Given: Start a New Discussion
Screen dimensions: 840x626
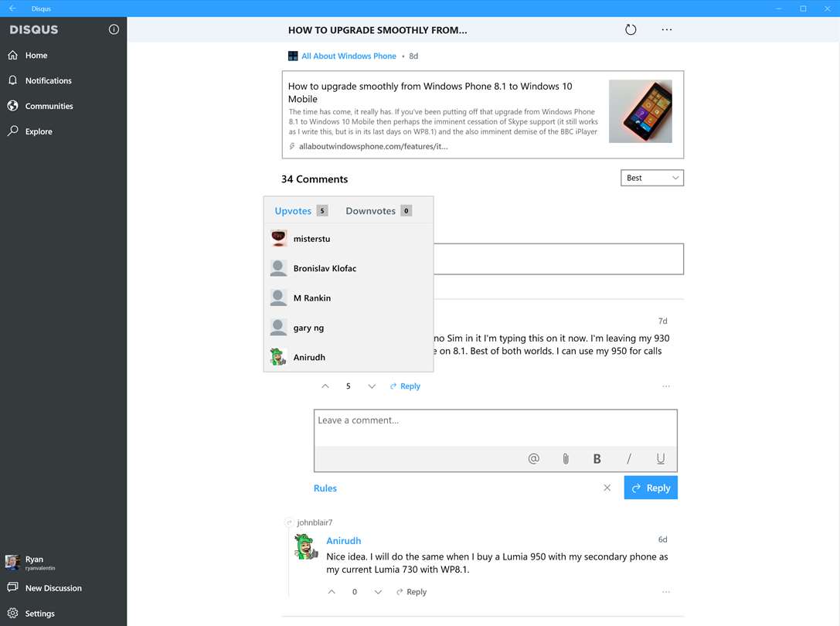Looking at the screenshot, I should coord(63,588).
